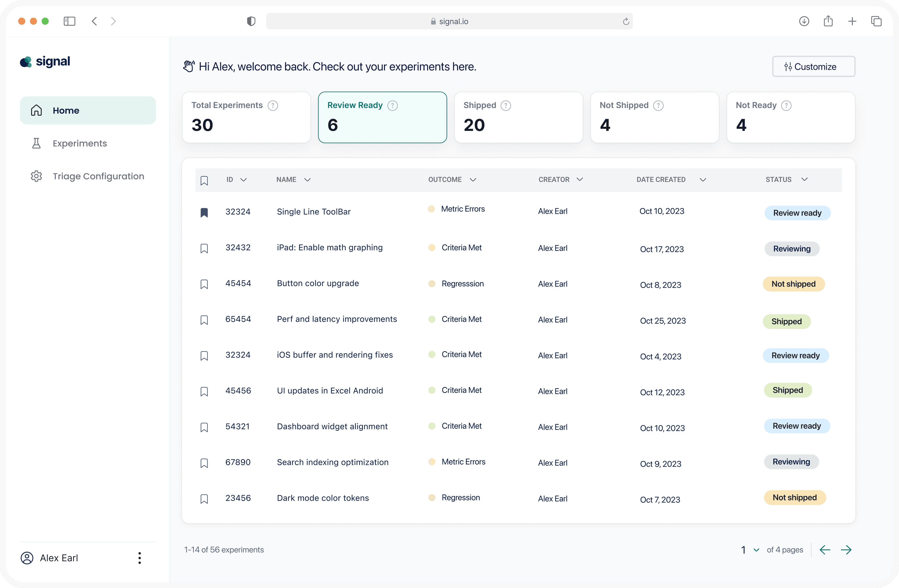The height and width of the screenshot is (588, 899).
Task: Click Regresssion outcome on Button color row
Action: [463, 284]
